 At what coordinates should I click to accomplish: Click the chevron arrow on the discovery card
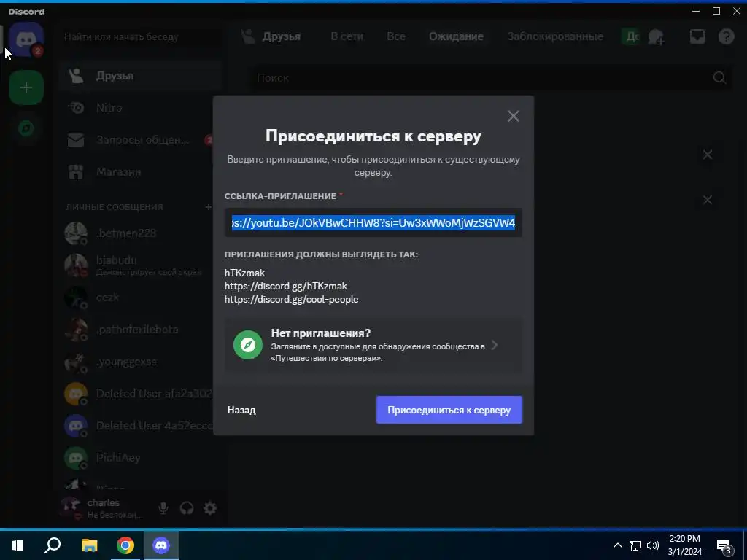click(495, 345)
